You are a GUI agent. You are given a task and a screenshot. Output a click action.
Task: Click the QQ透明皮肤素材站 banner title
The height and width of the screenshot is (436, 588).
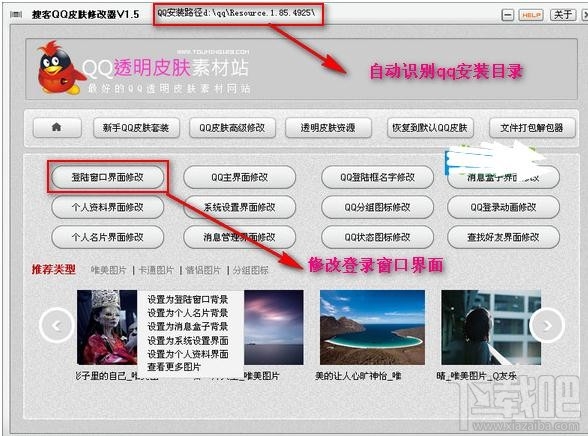click(165, 68)
